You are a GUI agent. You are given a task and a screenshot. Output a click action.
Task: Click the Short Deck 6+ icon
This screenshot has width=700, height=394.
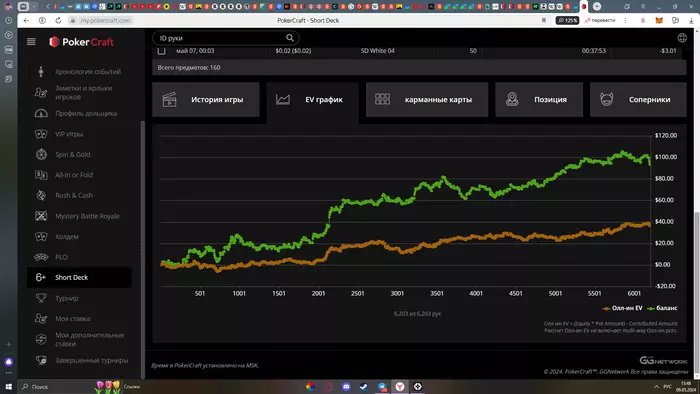(x=41, y=278)
